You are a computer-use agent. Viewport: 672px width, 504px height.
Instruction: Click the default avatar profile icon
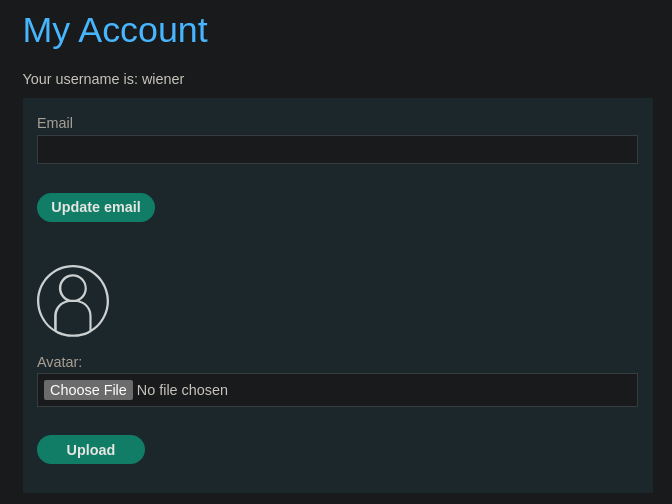tap(73, 301)
